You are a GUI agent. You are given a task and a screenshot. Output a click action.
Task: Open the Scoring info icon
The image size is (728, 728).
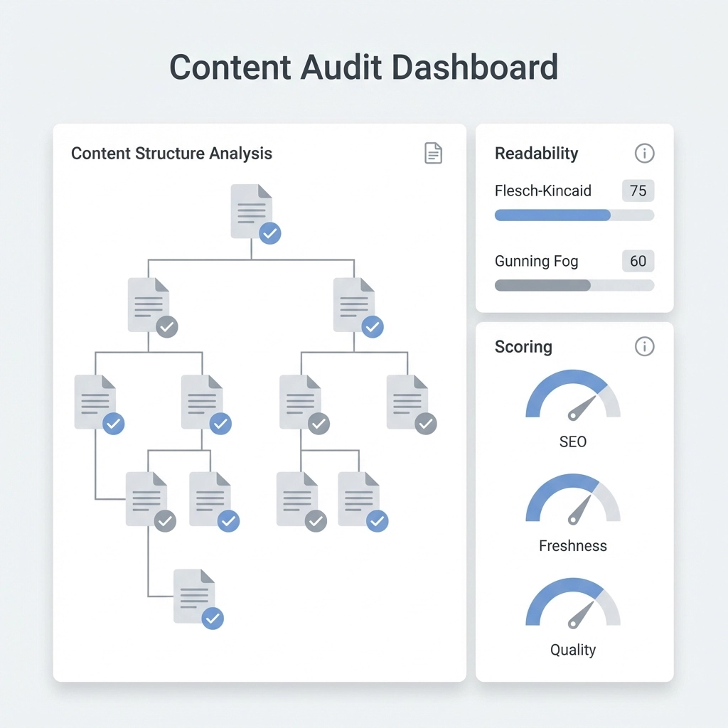click(644, 346)
